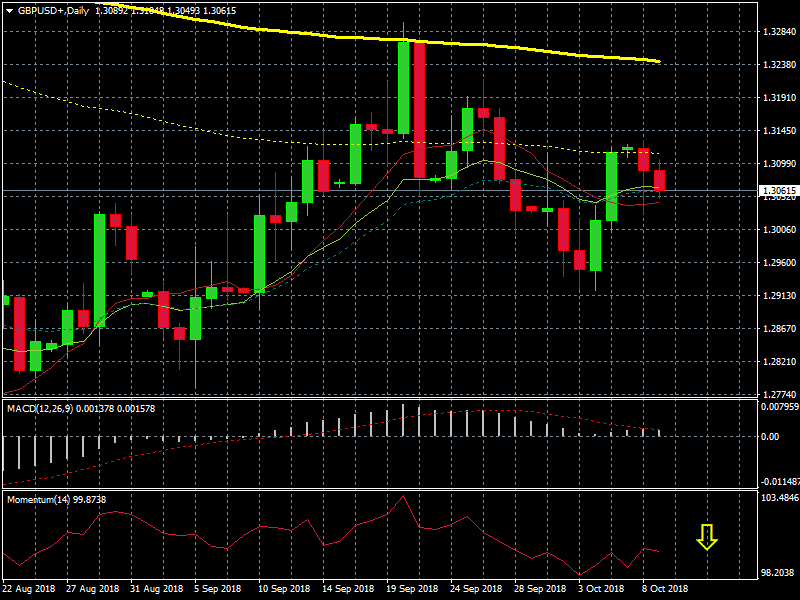
Task: Click the 10 Sep 2018 date label
Action: click(x=283, y=589)
